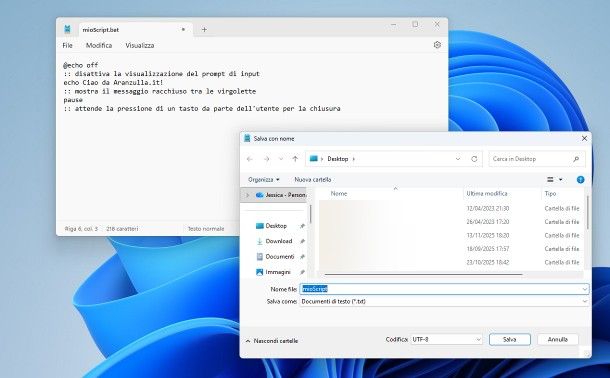
Task: Open the help icon in Save dialog
Action: click(x=580, y=179)
